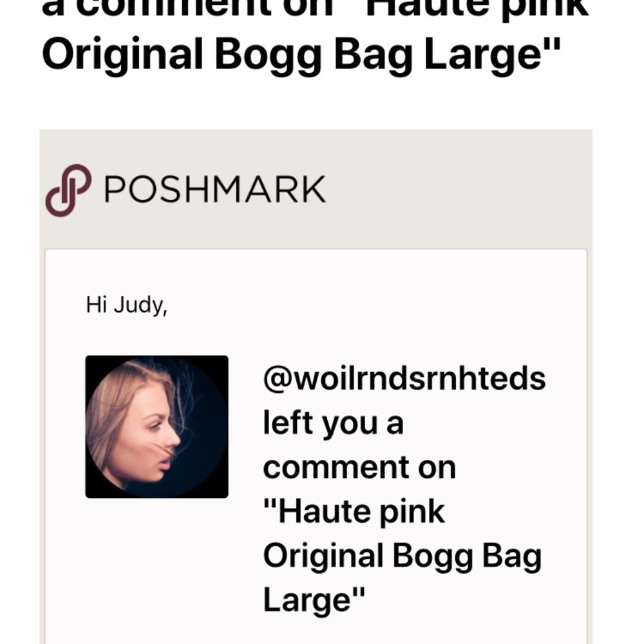Click the "left you a" text line

click(333, 423)
